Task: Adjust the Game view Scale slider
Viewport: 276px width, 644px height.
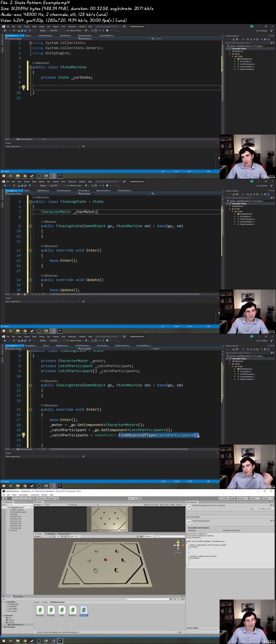Action: (85, 505)
